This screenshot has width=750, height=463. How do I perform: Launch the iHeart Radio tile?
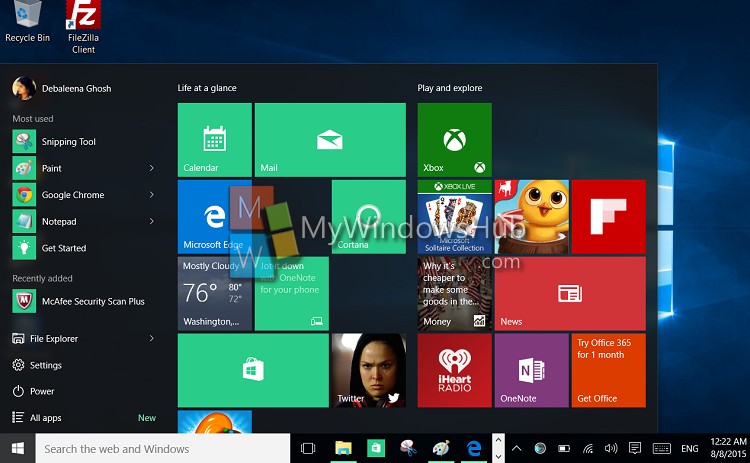pyautogui.click(x=454, y=371)
